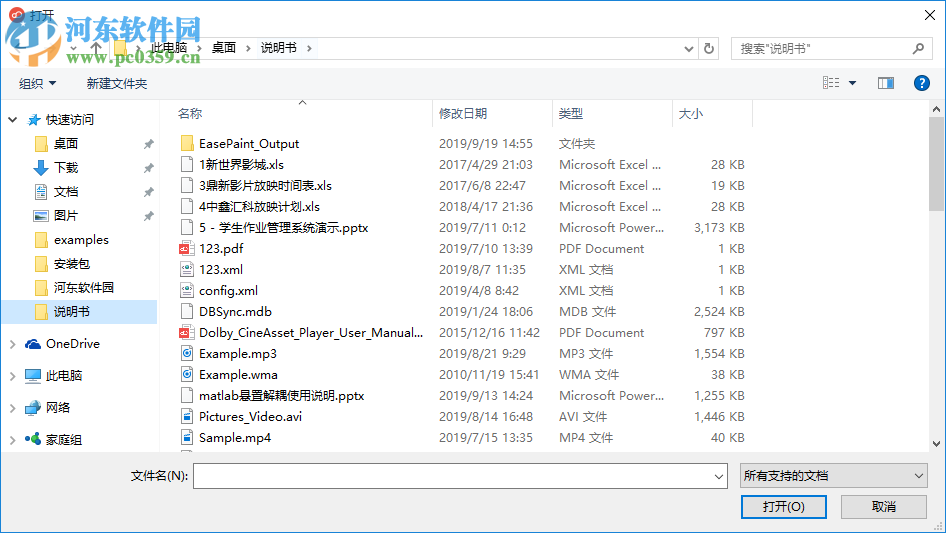The height and width of the screenshot is (533, 946).
Task: Select OneDrive in navigation pane
Action: pyautogui.click(x=72, y=343)
